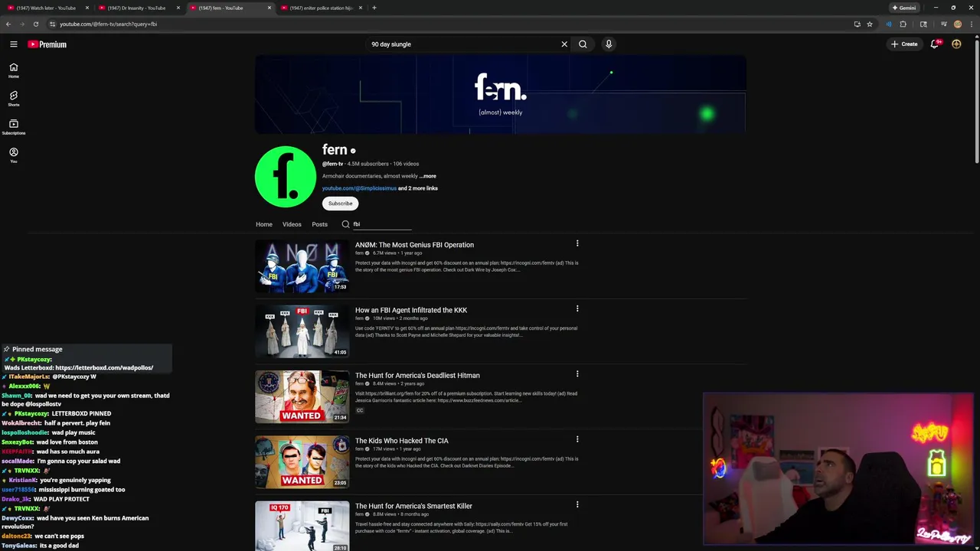Screen dimensions: 980x551
Task: Open options for Kids Who Hacked CIA
Action: click(577, 439)
